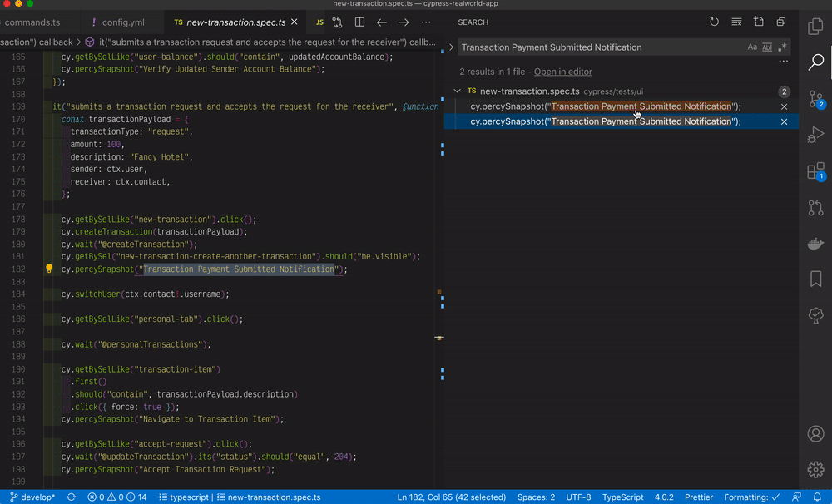
Task: Collapse all search results
Action: [781, 22]
